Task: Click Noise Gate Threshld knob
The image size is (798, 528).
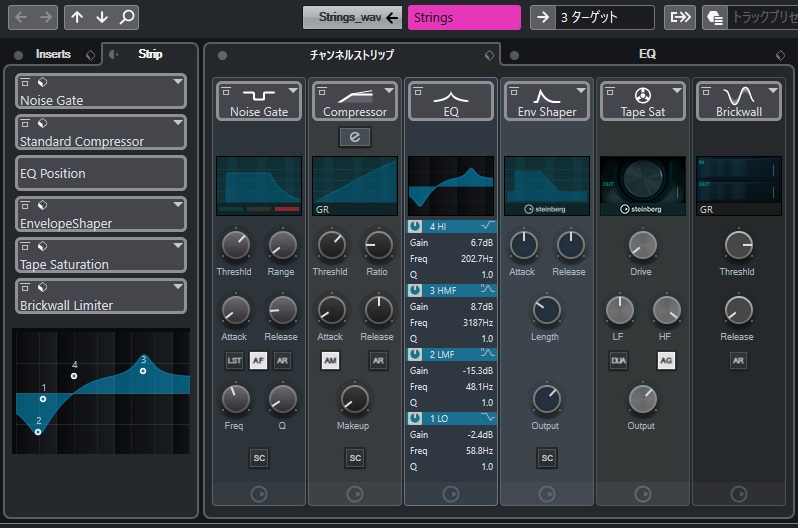Action: point(236,245)
